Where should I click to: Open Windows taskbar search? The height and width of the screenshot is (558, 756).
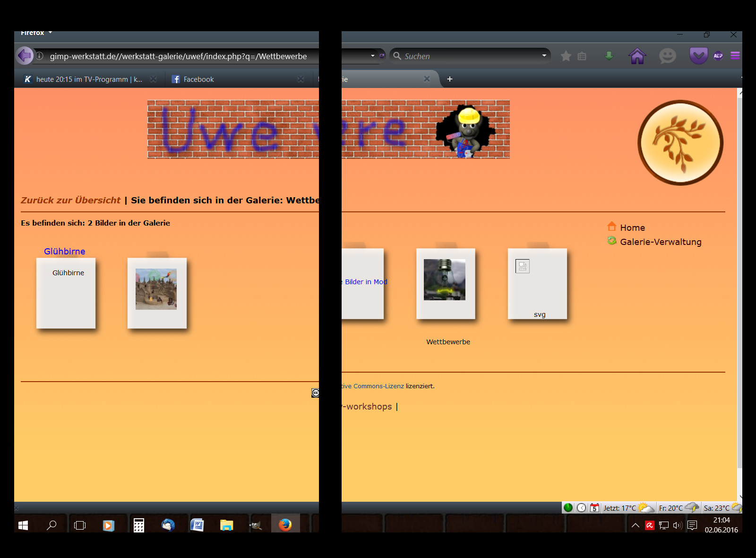point(52,525)
